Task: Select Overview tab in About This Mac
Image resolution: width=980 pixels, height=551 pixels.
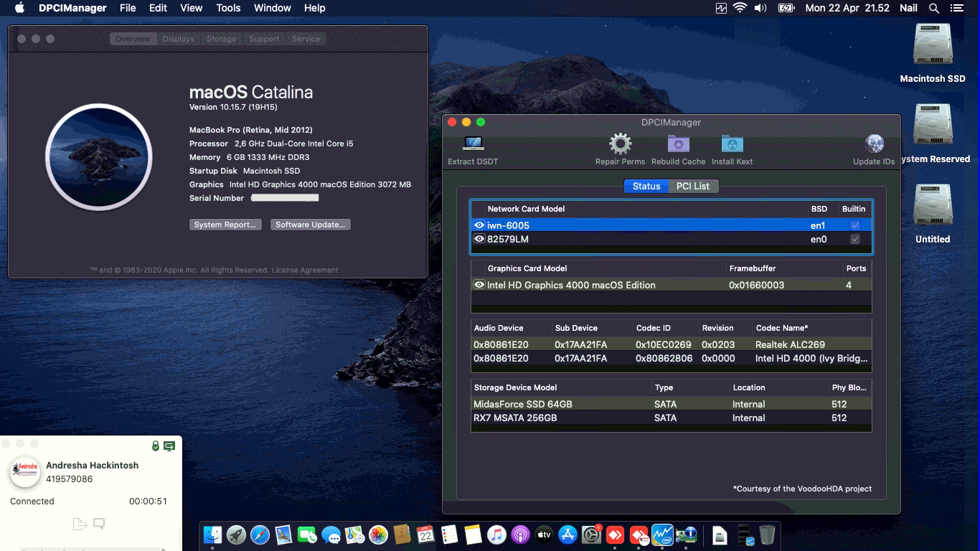Action: click(x=133, y=39)
